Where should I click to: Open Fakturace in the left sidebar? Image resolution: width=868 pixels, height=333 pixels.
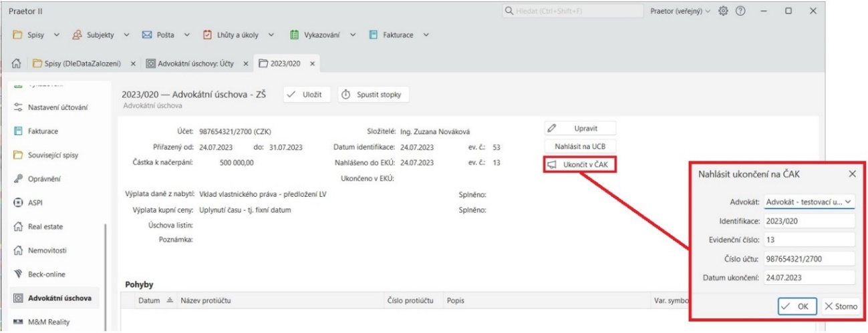[43, 131]
